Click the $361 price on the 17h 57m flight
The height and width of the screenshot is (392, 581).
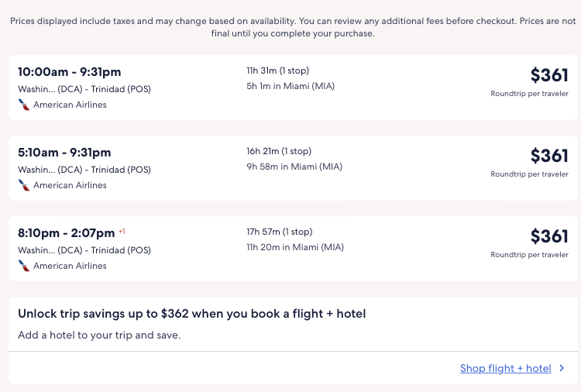(549, 236)
